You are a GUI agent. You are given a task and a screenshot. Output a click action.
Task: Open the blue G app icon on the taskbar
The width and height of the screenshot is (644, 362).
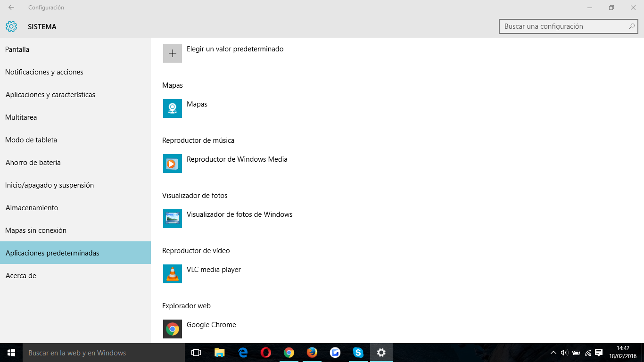tap(335, 353)
